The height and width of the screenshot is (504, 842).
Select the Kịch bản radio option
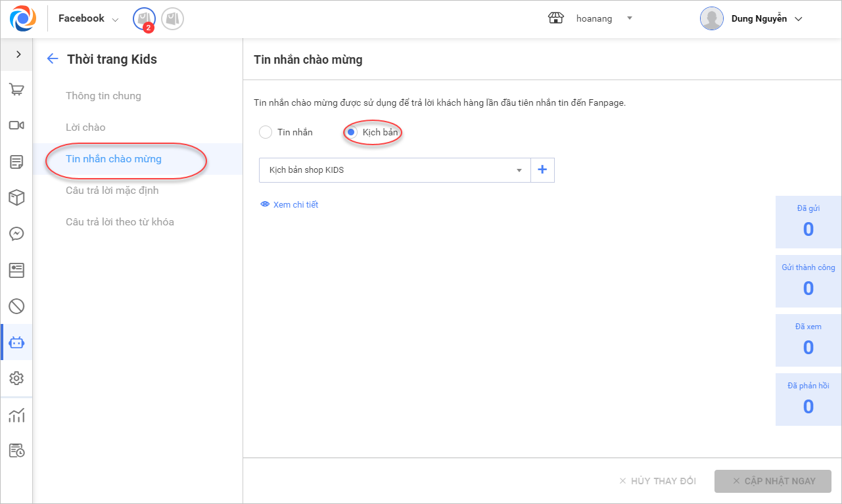point(351,132)
